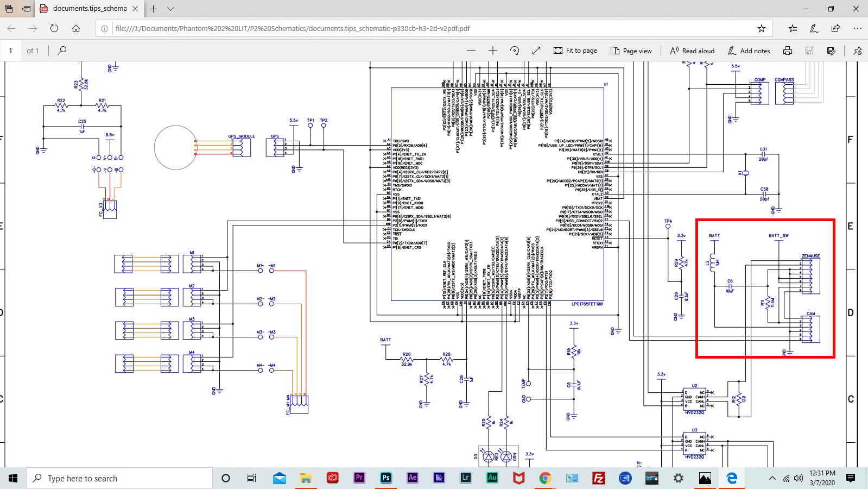
Task: Save a copy using Save as icon
Action: (x=831, y=51)
